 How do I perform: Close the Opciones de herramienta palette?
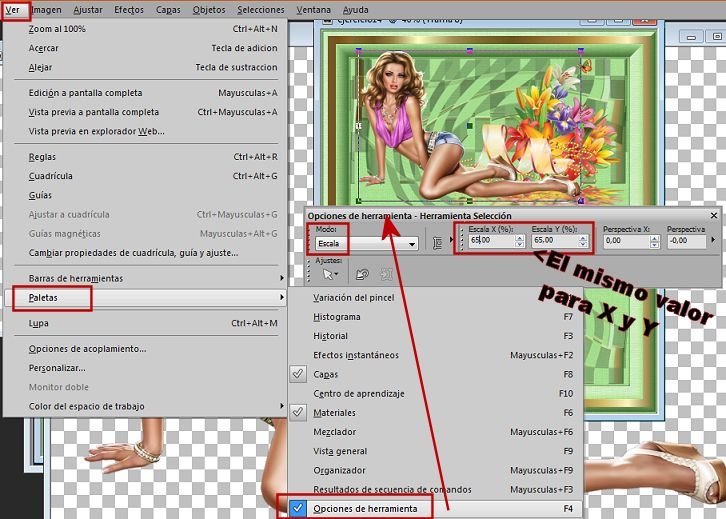tap(713, 216)
